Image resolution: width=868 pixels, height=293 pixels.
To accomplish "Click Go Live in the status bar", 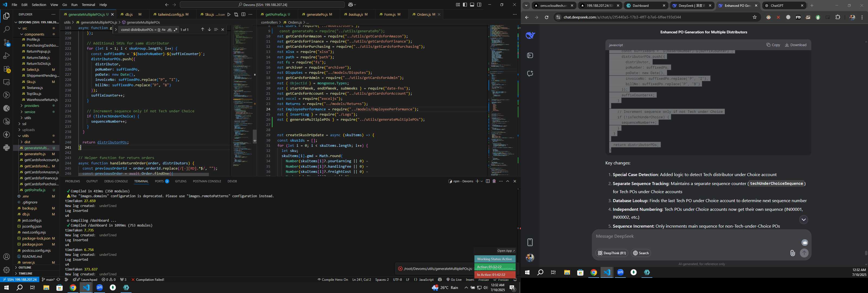I will tap(454, 280).
